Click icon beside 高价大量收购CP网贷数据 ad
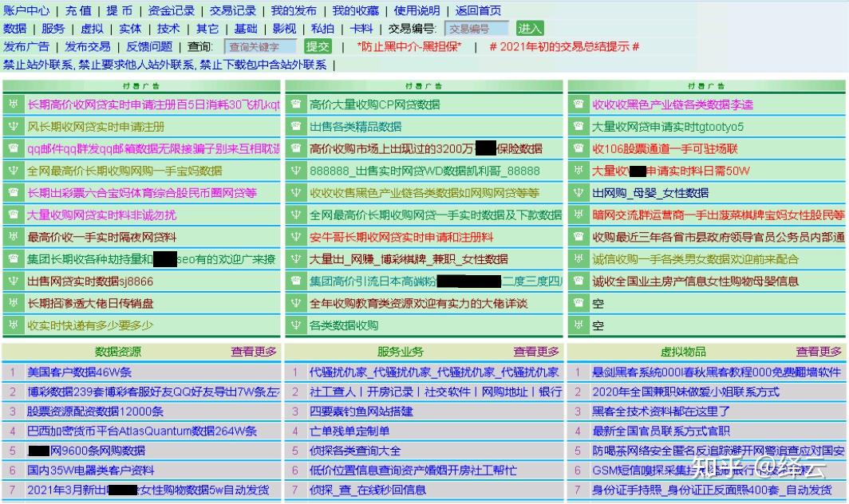This screenshot has width=849, height=504. pyautogui.click(x=295, y=104)
